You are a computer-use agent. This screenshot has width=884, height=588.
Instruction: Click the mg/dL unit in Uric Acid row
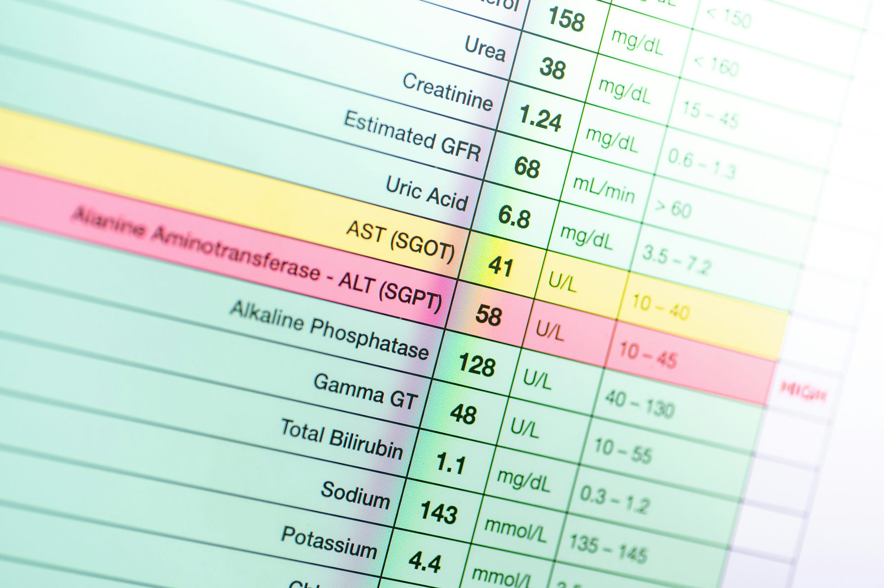click(x=586, y=237)
